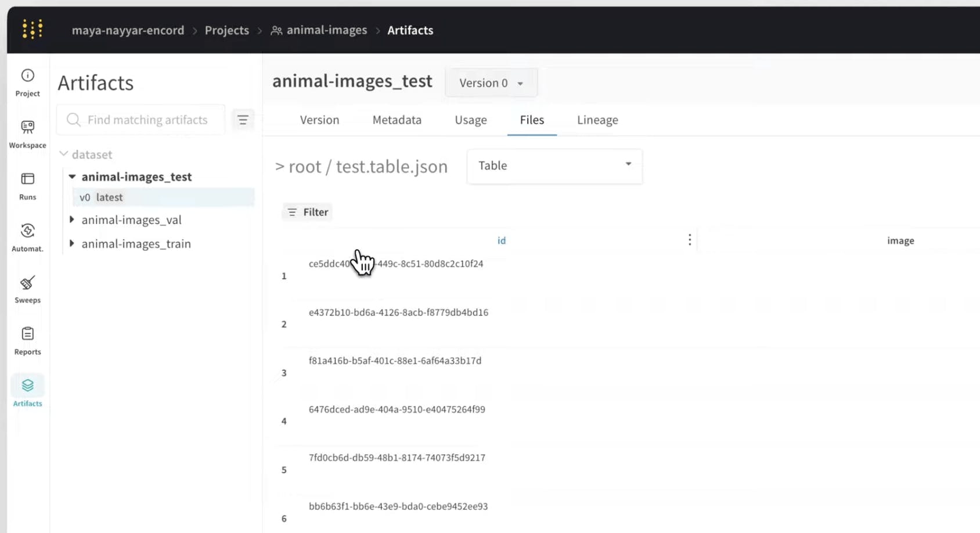Viewport: 980px width, 533px height.
Task: Collapse the animal-images_test artifact tree
Action: tap(71, 177)
